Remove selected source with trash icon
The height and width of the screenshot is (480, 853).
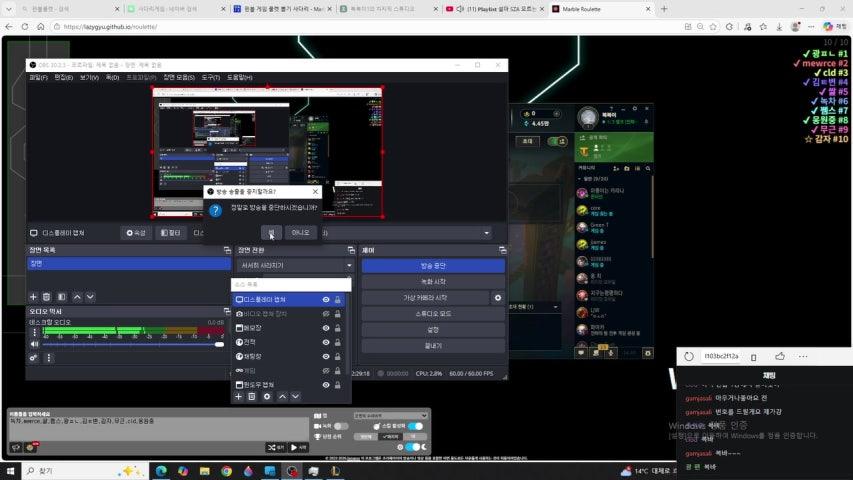pyautogui.click(x=252, y=397)
